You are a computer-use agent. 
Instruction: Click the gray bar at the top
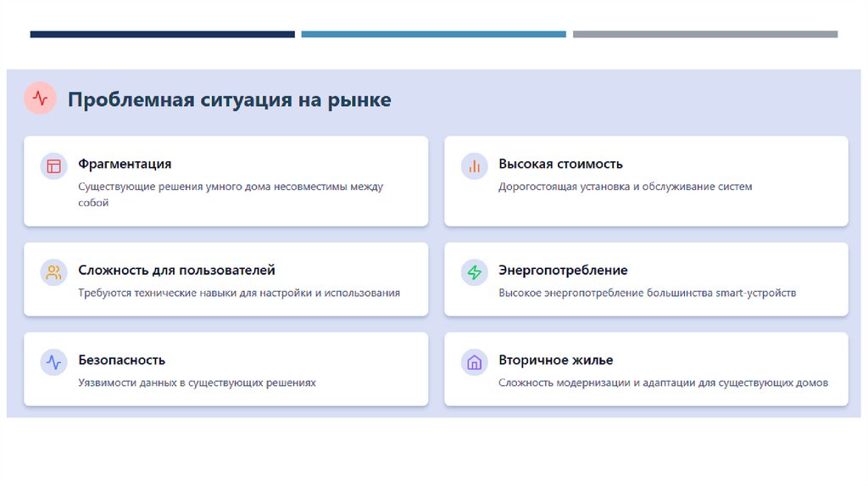[x=705, y=34]
